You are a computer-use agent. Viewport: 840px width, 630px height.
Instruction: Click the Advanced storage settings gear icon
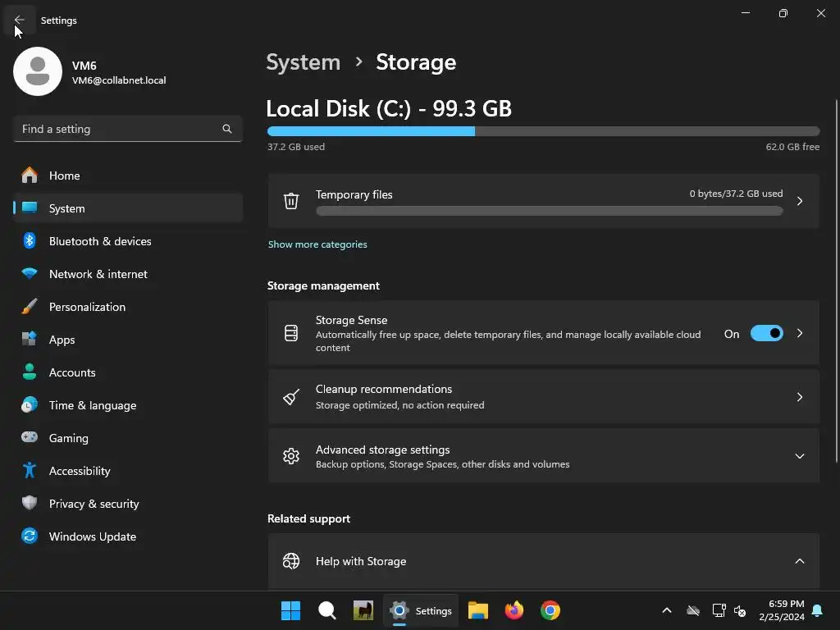(x=291, y=456)
